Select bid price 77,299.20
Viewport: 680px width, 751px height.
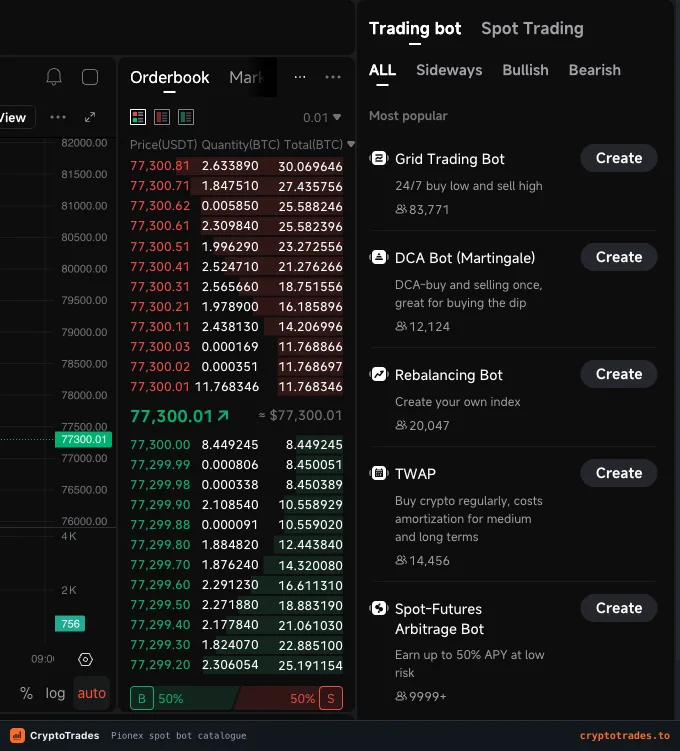(x=160, y=665)
